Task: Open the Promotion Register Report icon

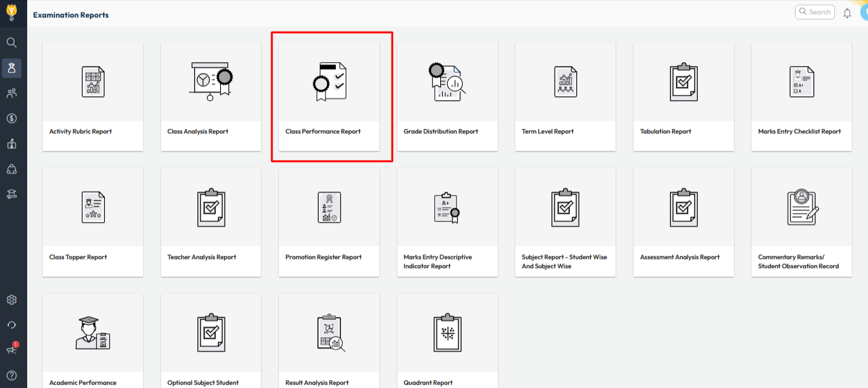Action: (329, 207)
